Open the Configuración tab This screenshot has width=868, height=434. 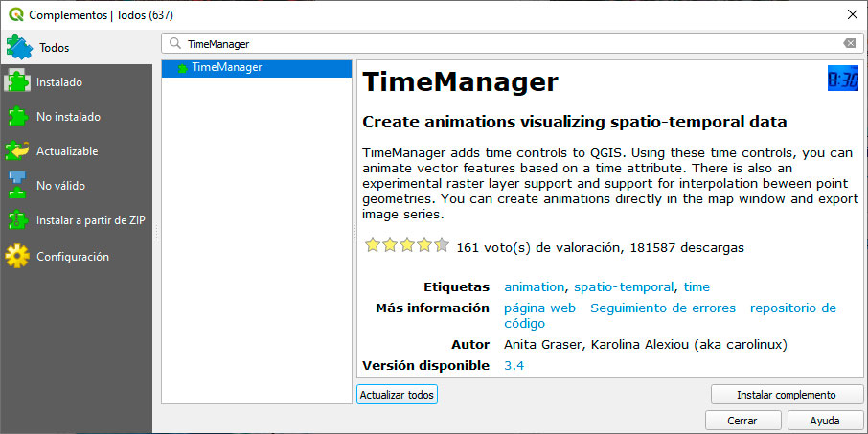click(77, 257)
